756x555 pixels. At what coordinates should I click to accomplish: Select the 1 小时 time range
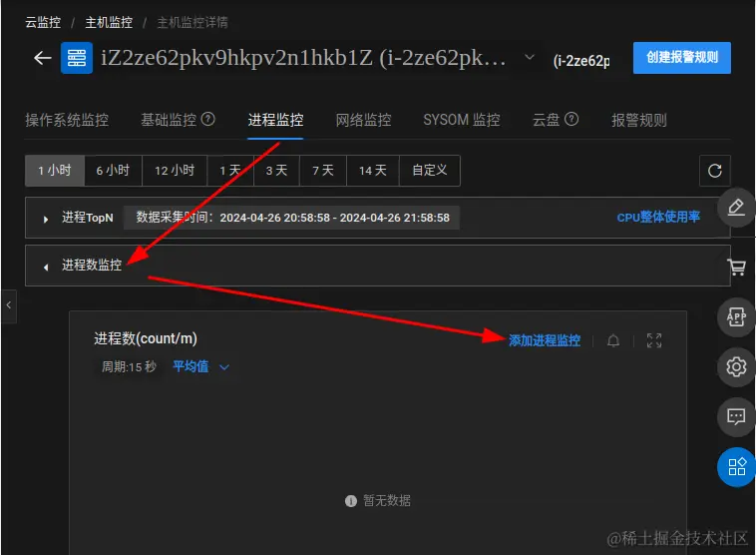click(x=55, y=171)
